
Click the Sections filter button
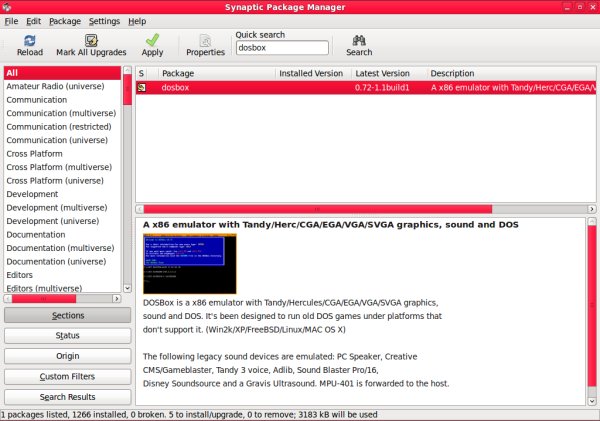pos(67,315)
